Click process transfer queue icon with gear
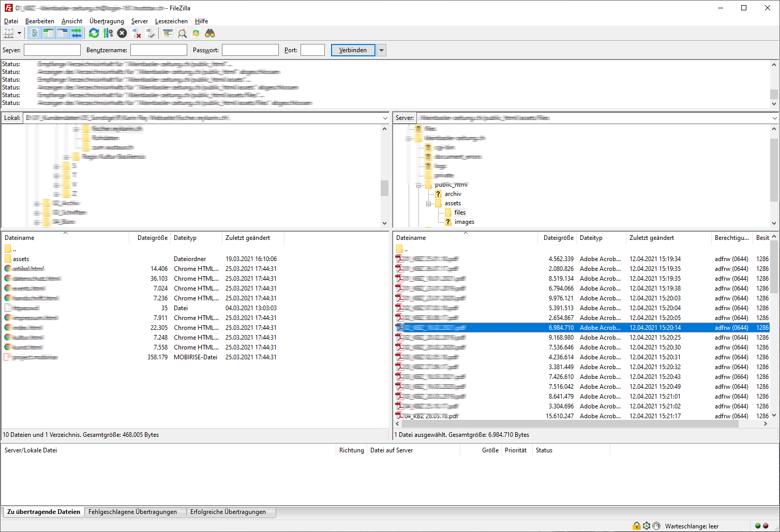This screenshot has height=532, width=780. click(108, 34)
